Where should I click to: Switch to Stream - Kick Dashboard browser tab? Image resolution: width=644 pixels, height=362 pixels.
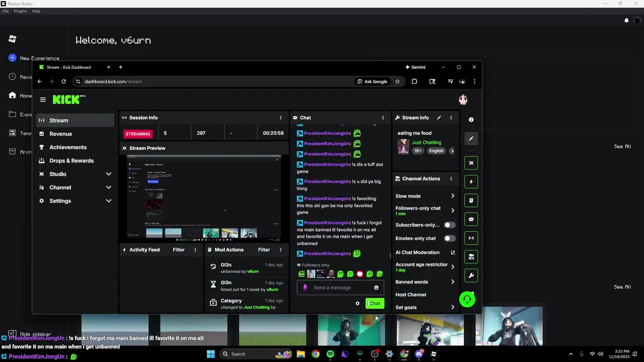74,67
